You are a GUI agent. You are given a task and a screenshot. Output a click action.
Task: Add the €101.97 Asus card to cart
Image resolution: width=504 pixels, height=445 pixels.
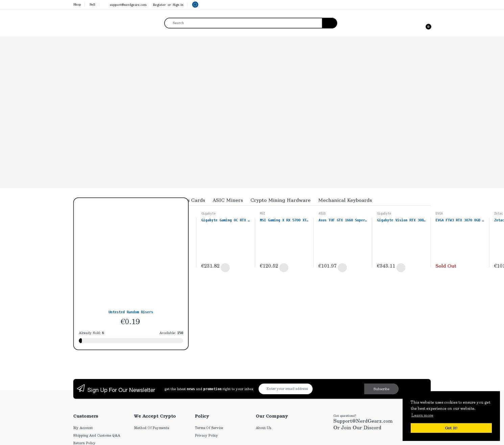(342, 267)
